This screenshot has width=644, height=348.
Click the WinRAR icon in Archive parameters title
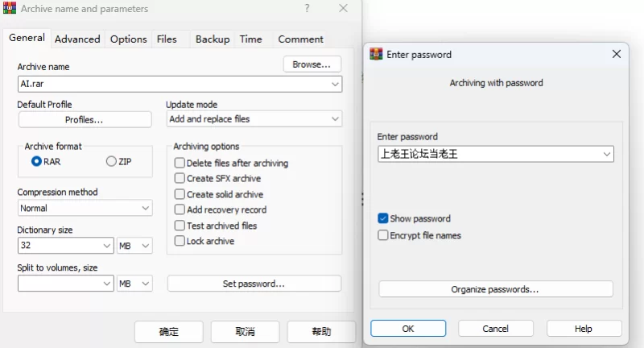pyautogui.click(x=10, y=8)
